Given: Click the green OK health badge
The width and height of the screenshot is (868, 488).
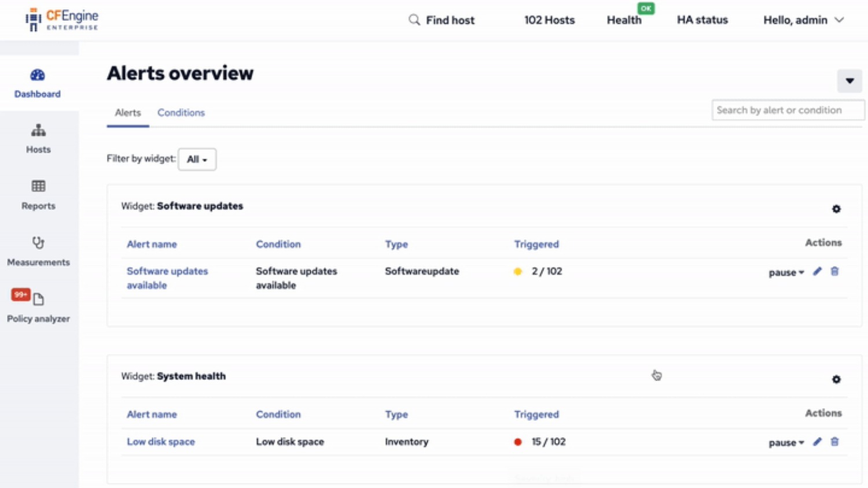Looking at the screenshot, I should [646, 8].
